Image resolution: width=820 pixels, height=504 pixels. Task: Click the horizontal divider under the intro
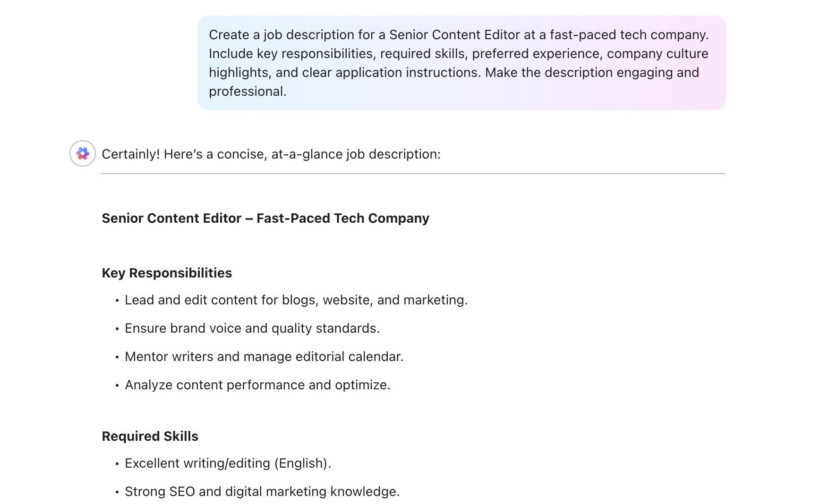coord(413,174)
